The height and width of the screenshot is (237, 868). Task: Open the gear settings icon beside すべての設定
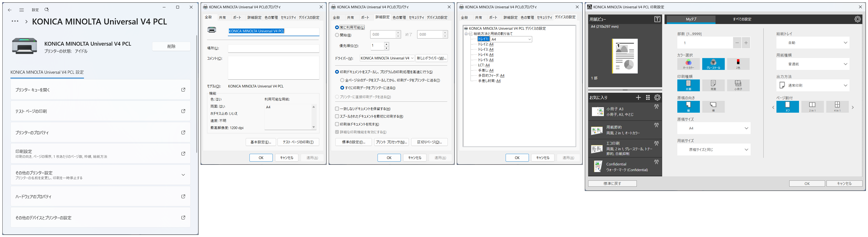[x=858, y=19]
